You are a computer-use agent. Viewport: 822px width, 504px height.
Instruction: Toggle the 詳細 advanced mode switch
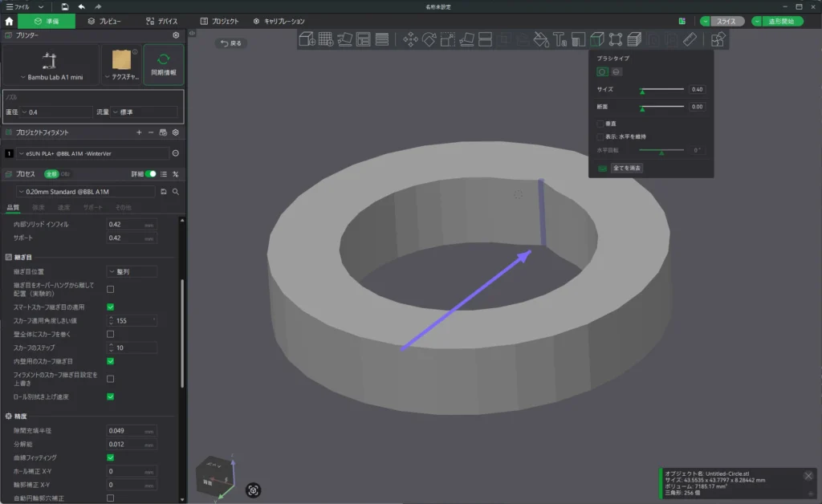(x=150, y=173)
